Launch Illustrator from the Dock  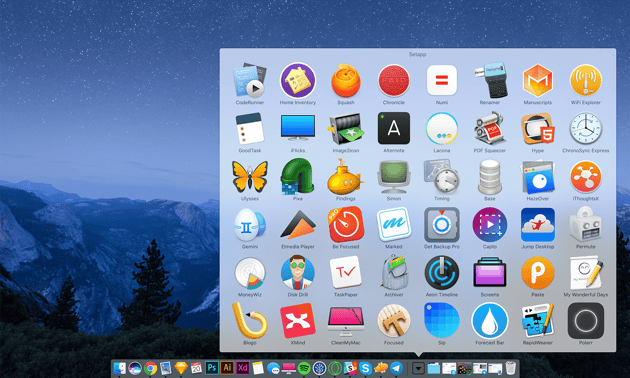tap(227, 368)
